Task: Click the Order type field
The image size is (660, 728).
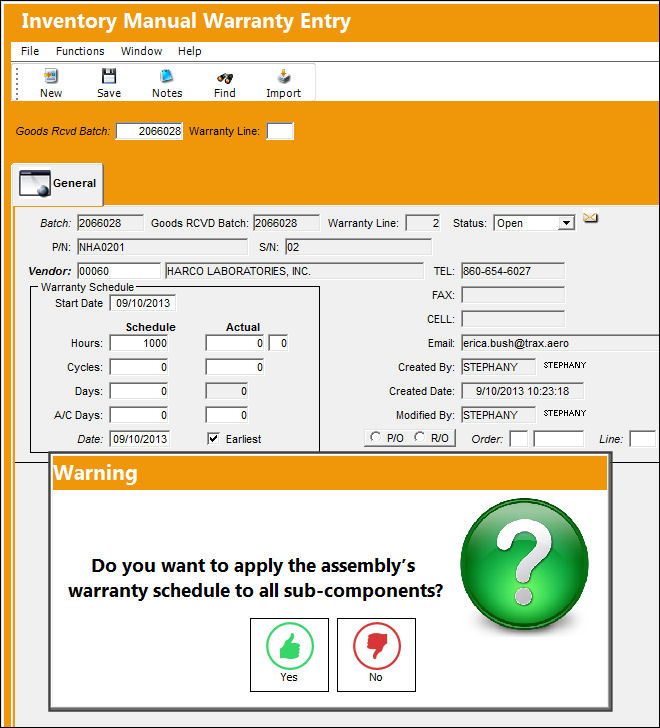Action: pyautogui.click(x=518, y=439)
